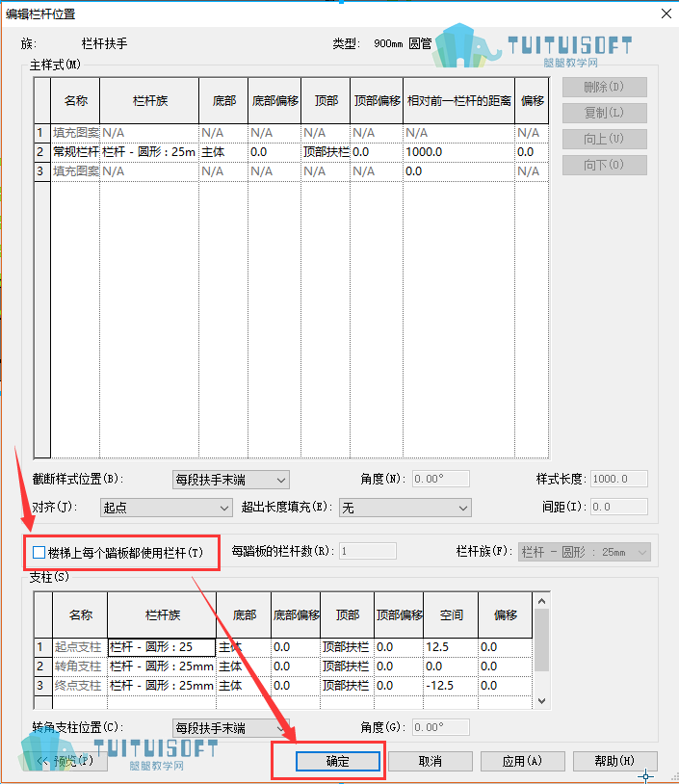This screenshot has width=679, height=784.
Task: Click 每踏板的栏杆数 input field
Action: 368,551
